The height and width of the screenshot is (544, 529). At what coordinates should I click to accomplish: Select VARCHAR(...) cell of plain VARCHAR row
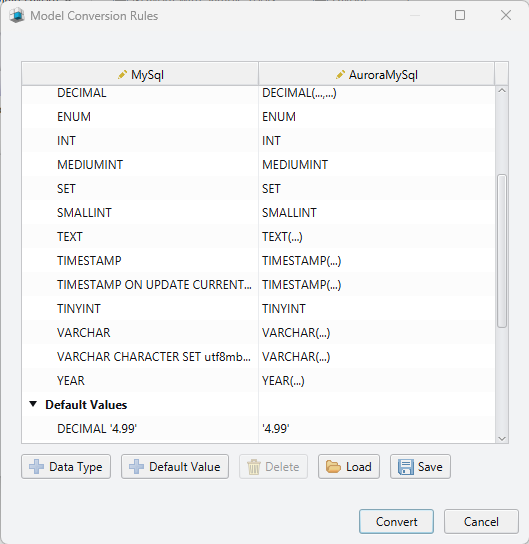pos(376,332)
